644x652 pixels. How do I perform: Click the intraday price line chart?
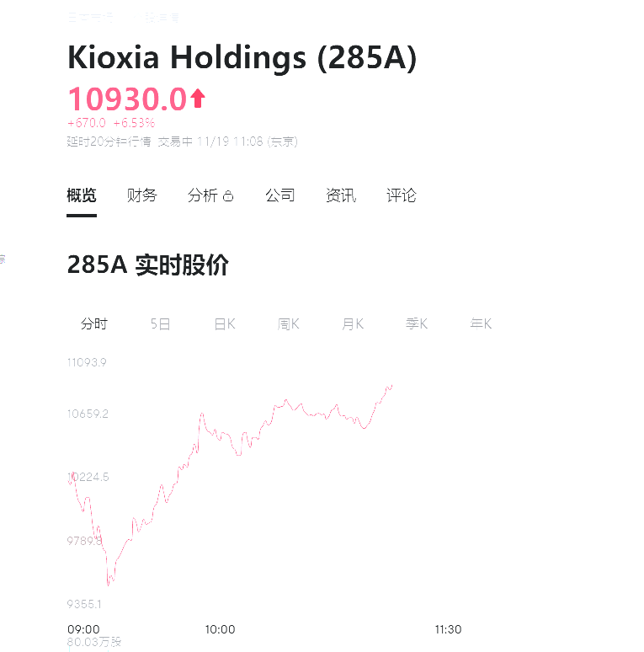pos(253,438)
